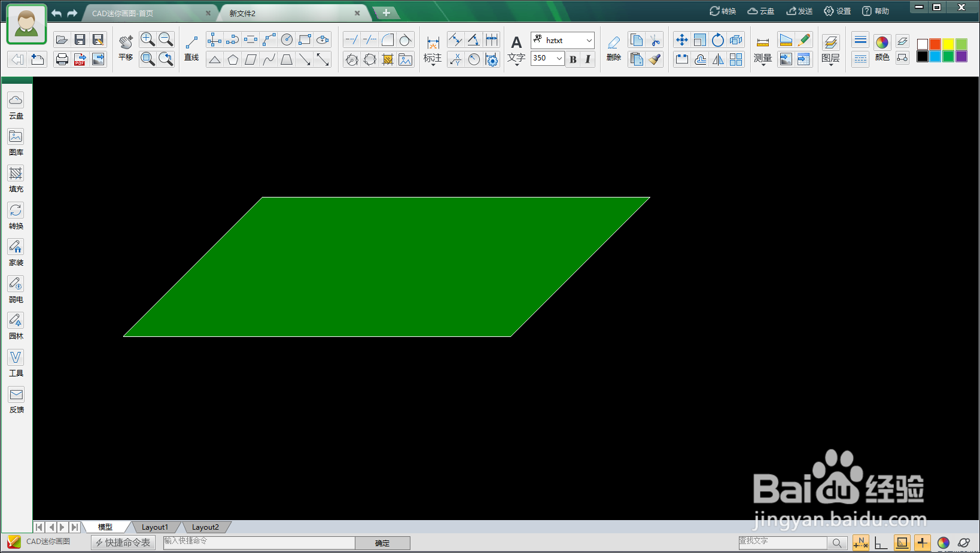Pick the purple color swatch
980x553 pixels.
click(x=961, y=56)
